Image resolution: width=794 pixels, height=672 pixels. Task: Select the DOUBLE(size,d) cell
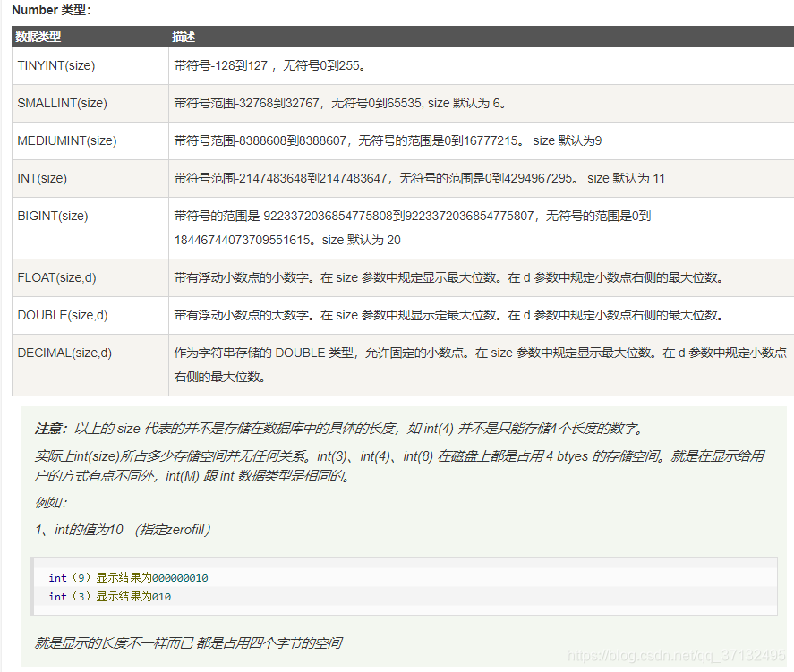[x=90, y=315]
